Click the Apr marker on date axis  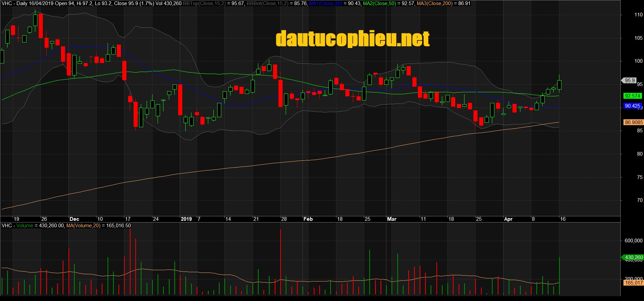(x=508, y=219)
